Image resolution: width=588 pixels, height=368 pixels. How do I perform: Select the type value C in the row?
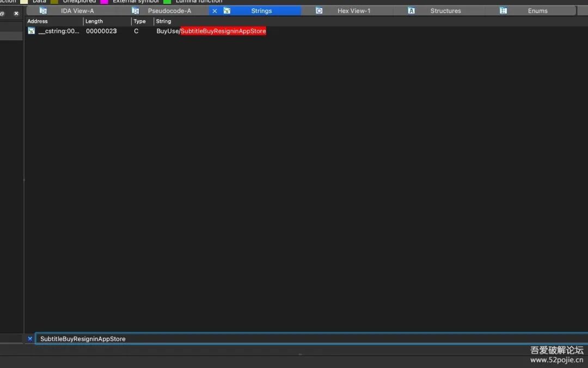(136, 31)
